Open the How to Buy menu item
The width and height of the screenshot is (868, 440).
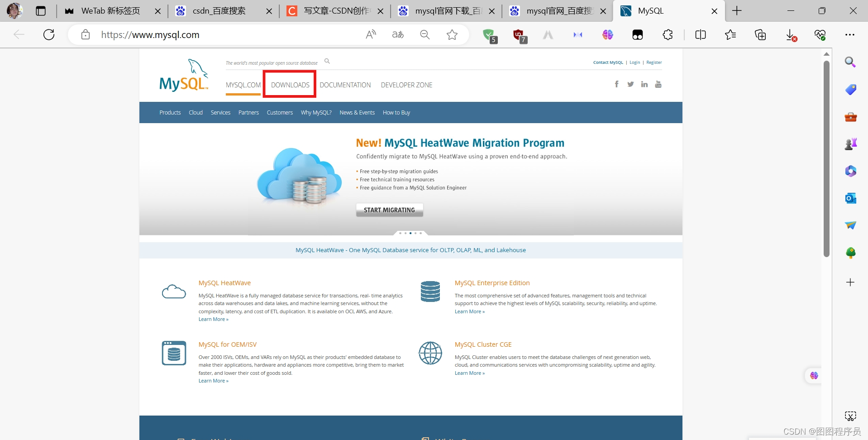pyautogui.click(x=396, y=113)
